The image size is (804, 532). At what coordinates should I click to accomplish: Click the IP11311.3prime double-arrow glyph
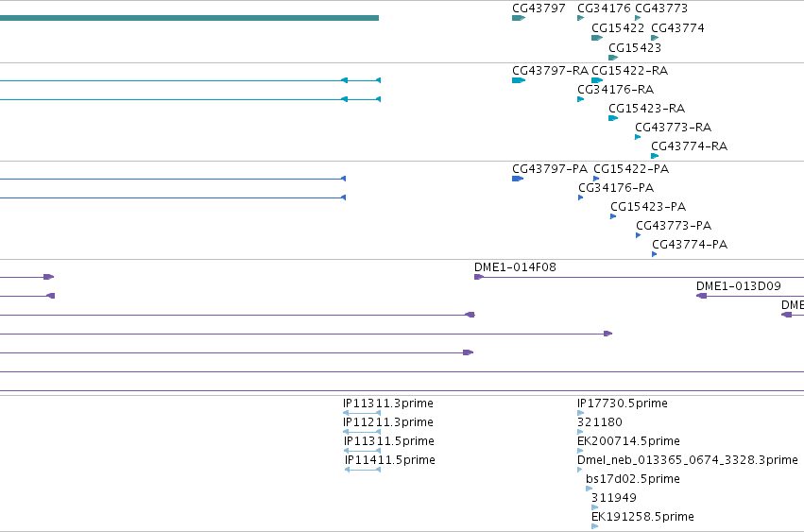pyautogui.click(x=362, y=413)
